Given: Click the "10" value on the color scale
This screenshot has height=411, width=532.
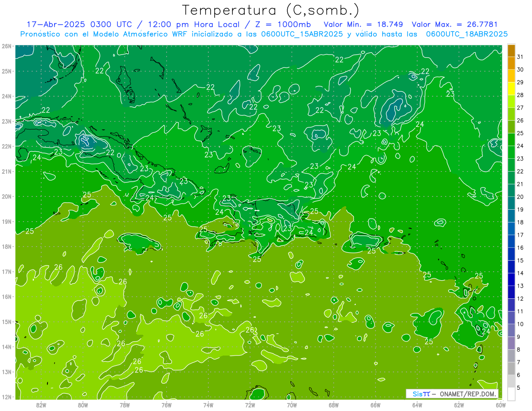Looking at the screenshot, I should click(520, 324).
